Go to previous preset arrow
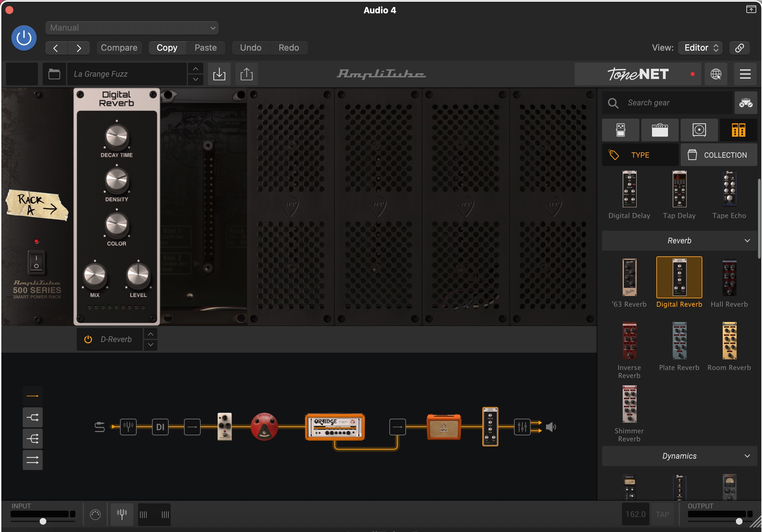This screenshot has height=532, width=762. (x=56, y=48)
